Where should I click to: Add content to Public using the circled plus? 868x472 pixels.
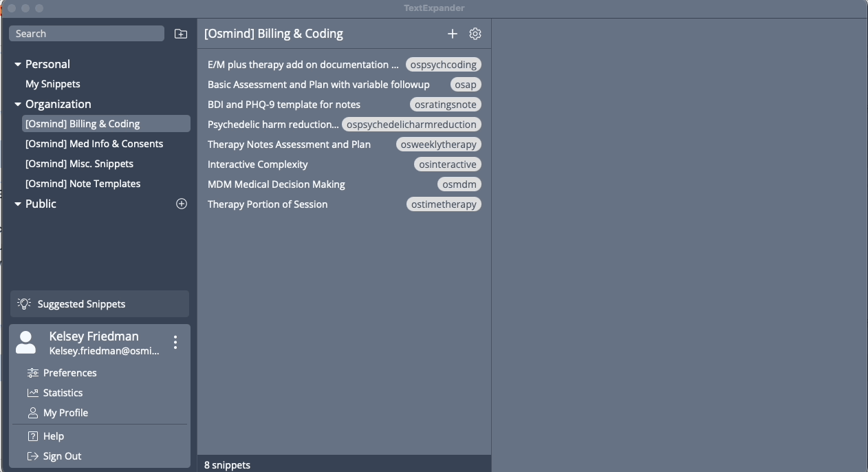point(181,204)
